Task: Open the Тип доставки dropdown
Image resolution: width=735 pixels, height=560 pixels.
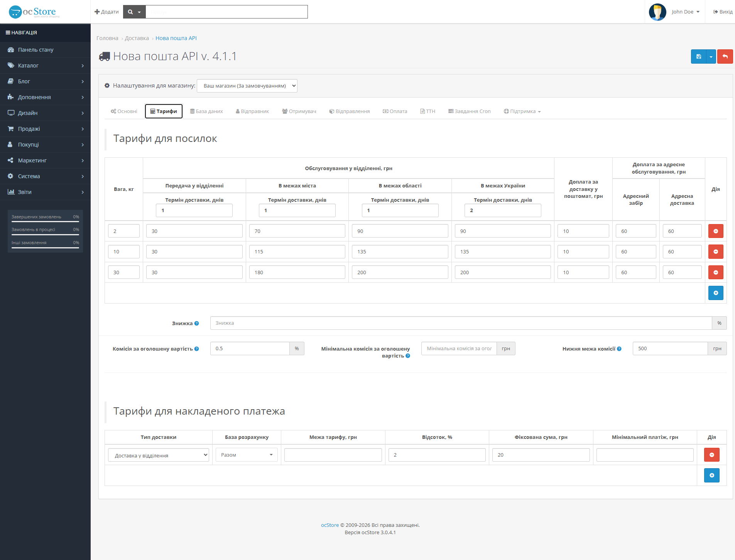Action: click(159, 455)
